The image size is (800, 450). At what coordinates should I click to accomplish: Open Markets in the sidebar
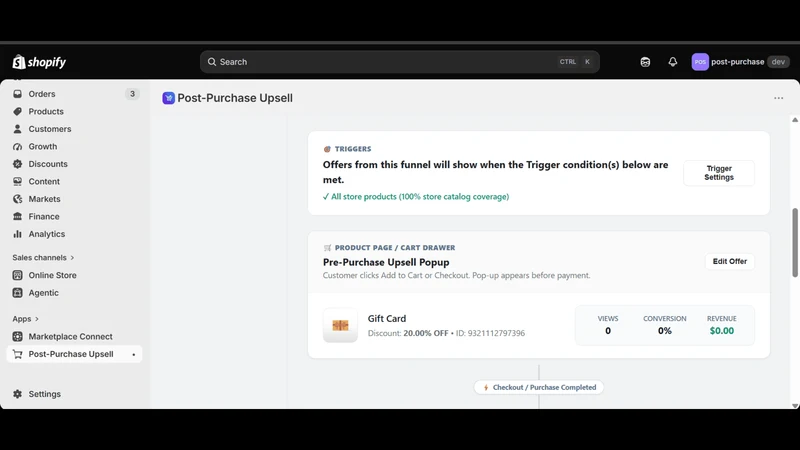pyautogui.click(x=44, y=199)
